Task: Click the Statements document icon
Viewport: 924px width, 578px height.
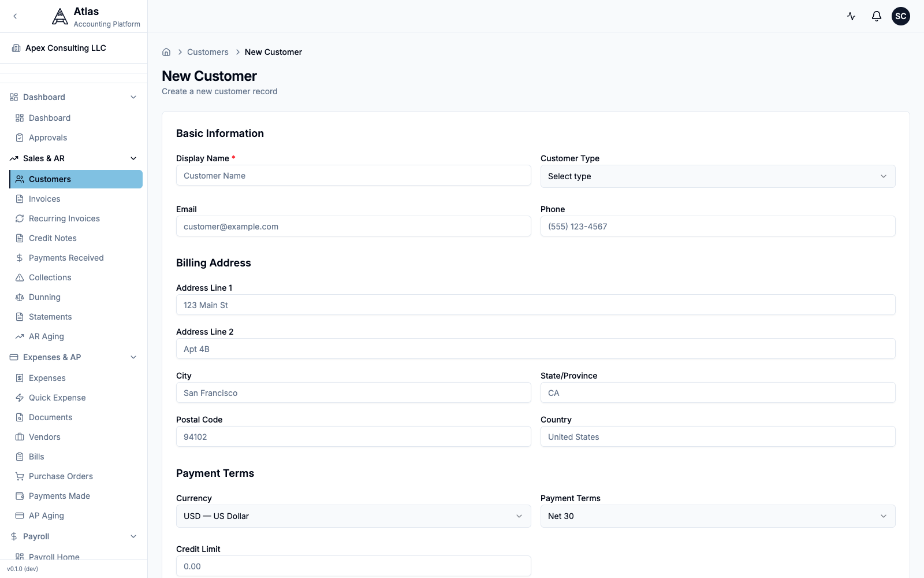Action: click(x=20, y=317)
